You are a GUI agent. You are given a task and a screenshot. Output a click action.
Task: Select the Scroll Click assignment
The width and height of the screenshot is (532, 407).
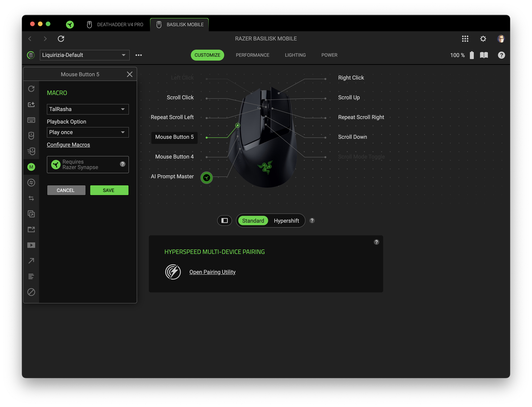(180, 98)
